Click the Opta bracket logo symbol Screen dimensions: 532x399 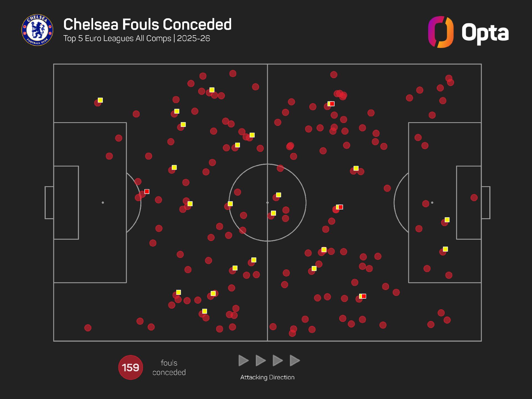click(441, 32)
